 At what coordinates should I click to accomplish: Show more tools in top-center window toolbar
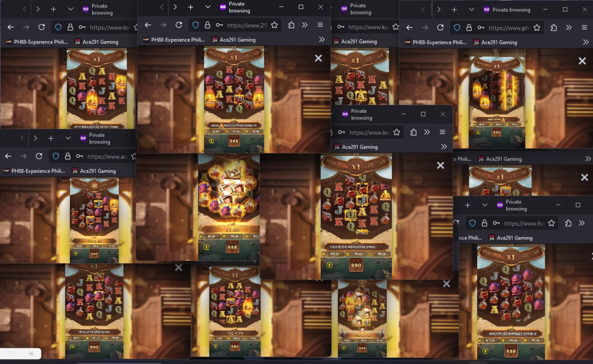point(305,25)
